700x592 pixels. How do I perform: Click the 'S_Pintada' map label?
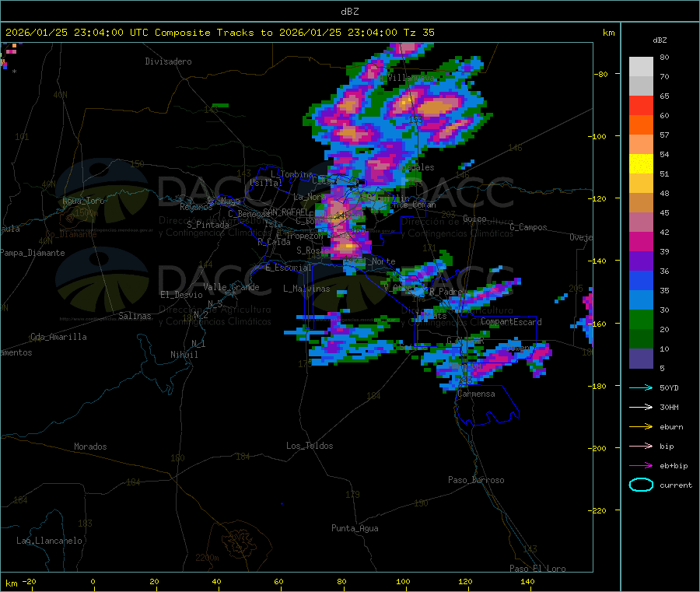click(208, 225)
